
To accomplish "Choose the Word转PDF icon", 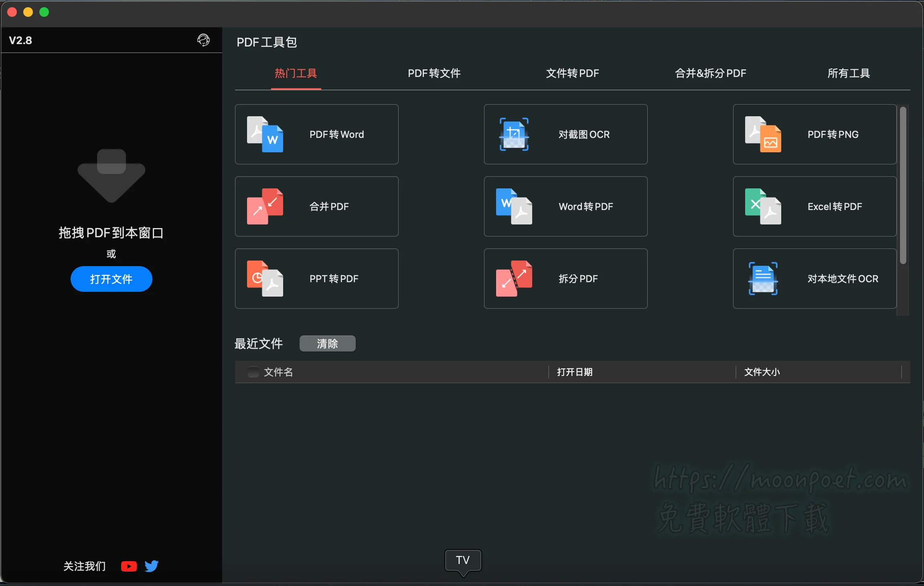I will point(514,206).
